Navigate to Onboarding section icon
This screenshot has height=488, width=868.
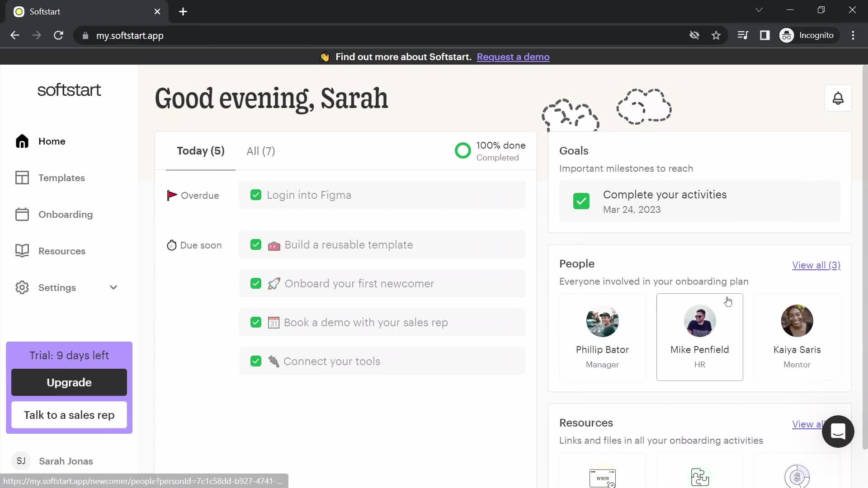click(x=22, y=214)
